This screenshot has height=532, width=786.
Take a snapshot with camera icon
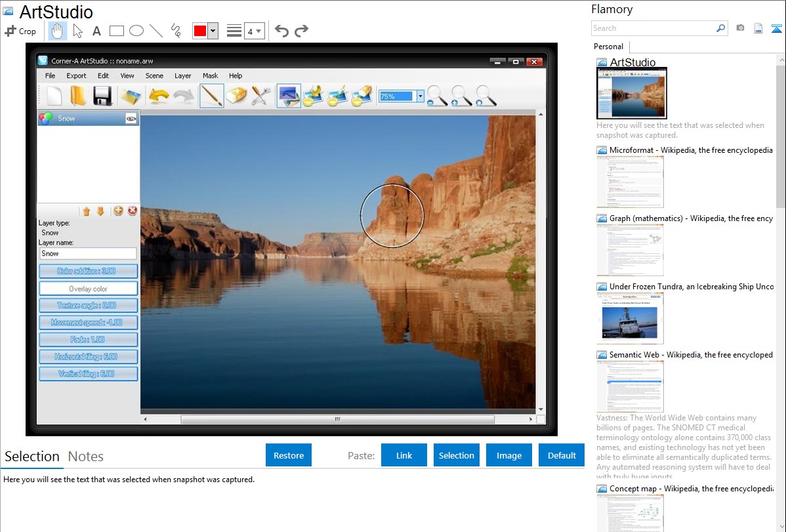740,28
